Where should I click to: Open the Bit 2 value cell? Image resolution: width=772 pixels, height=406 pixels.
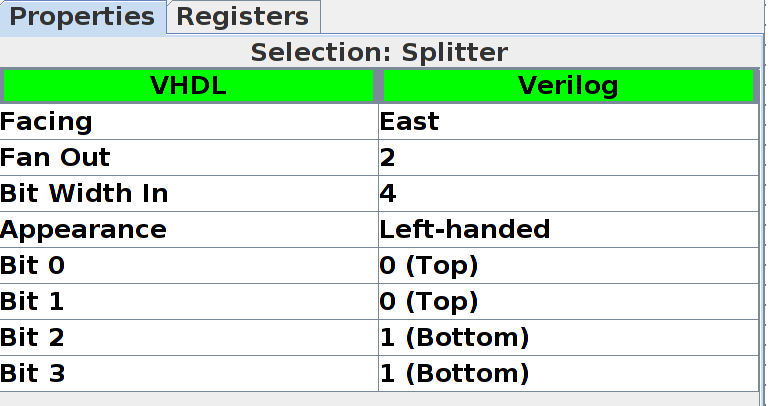(x=567, y=338)
